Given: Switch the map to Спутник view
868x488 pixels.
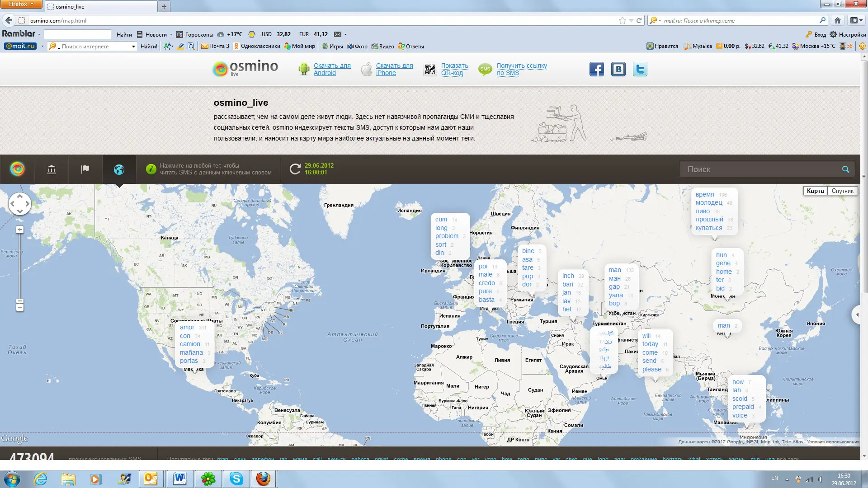Looking at the screenshot, I should point(842,191).
